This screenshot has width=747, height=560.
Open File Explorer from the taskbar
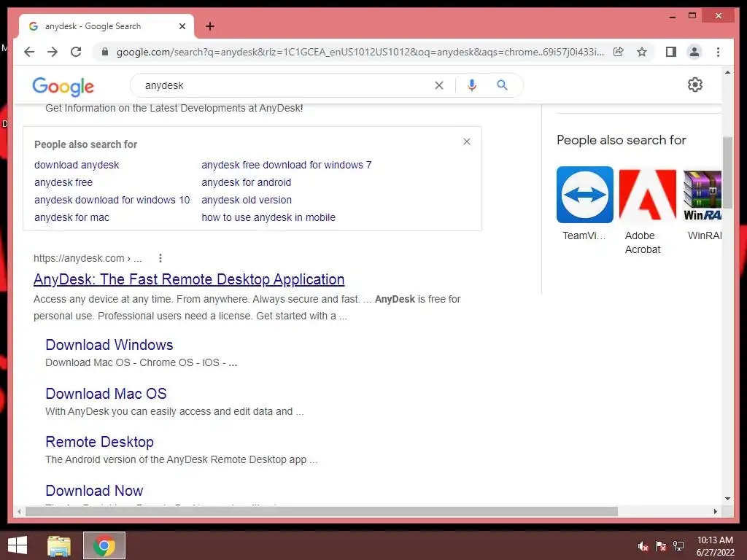[x=59, y=545]
